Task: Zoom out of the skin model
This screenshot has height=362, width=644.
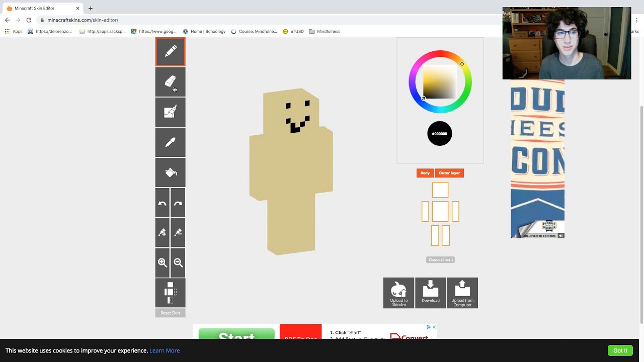Action: click(x=178, y=262)
